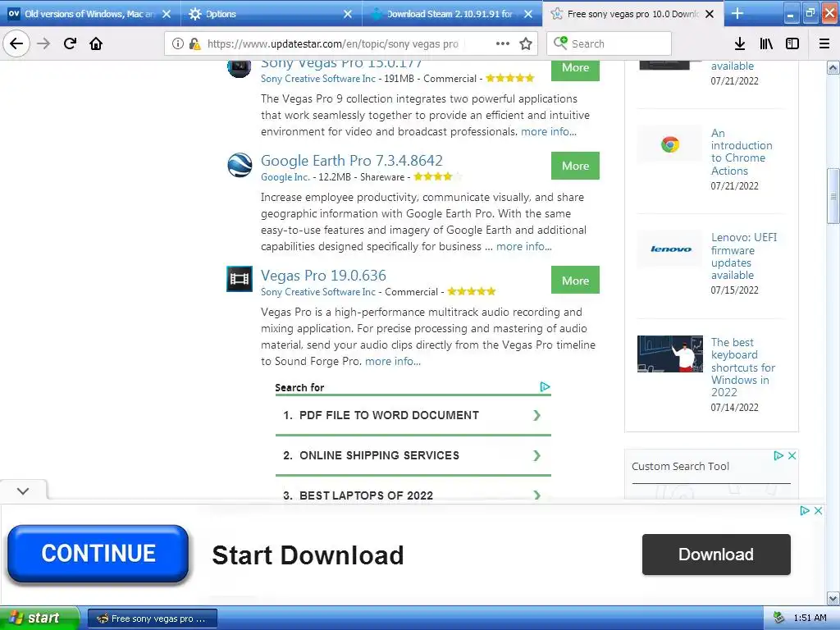Show site information icon in address bar
Viewport: 840px width, 630px height.
178,43
